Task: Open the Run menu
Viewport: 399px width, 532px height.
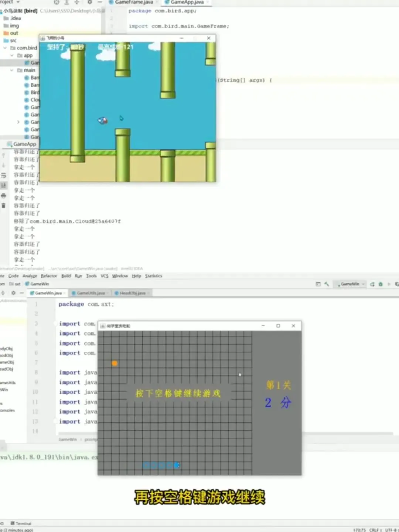Action: point(78,276)
